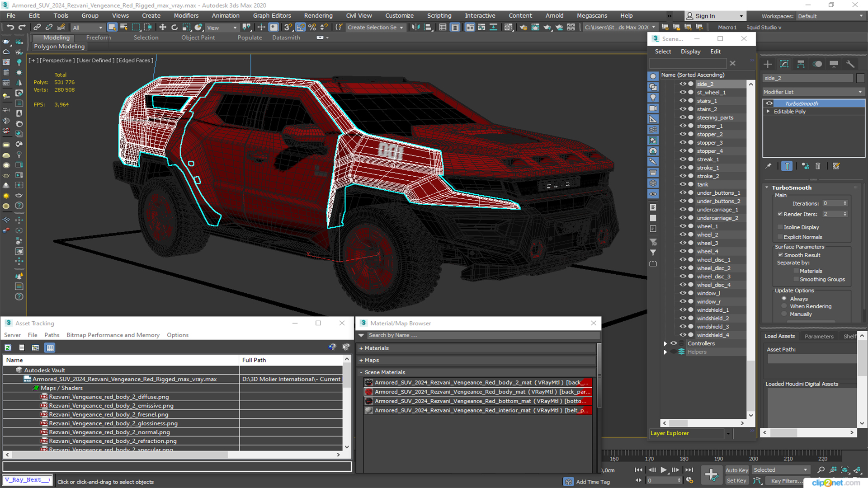Click Configure Modifier Sets icon
This screenshot has height=488, width=868.
pyautogui.click(x=836, y=166)
